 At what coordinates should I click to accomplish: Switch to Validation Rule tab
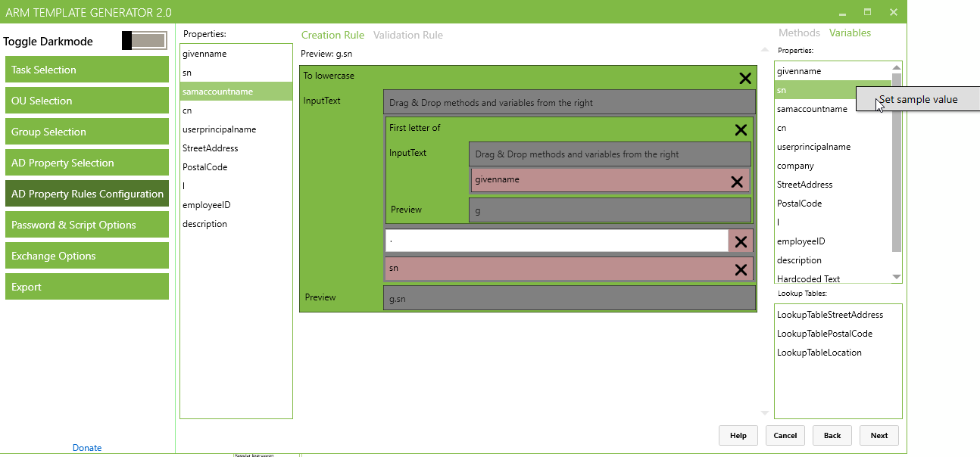click(x=408, y=35)
